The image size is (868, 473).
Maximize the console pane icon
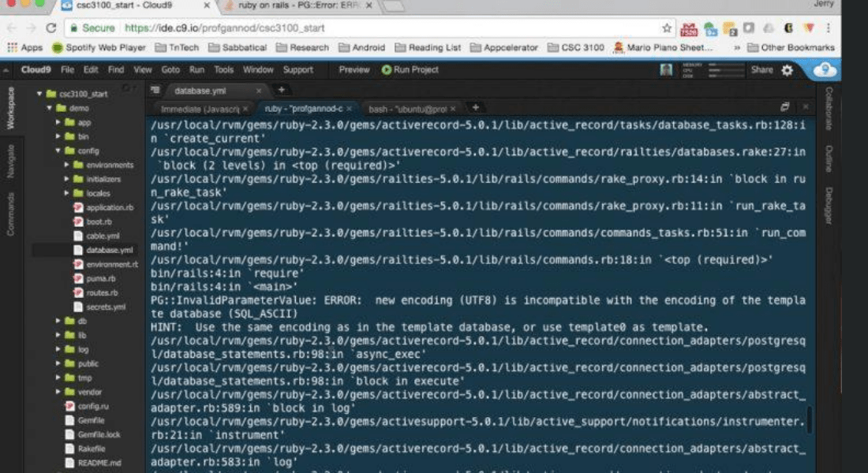click(785, 107)
